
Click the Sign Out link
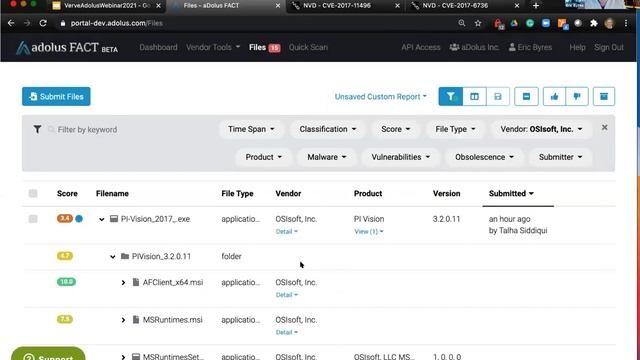(x=609, y=47)
